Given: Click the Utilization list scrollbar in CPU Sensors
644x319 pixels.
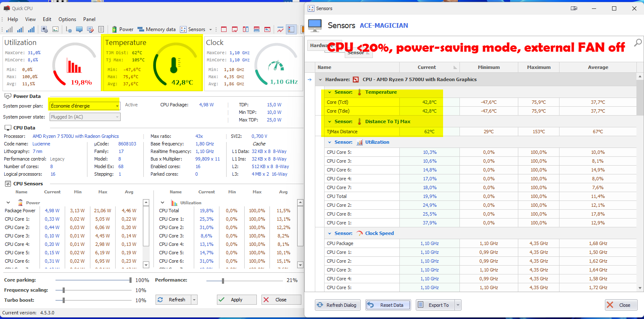Looking at the screenshot, I should point(300,234).
